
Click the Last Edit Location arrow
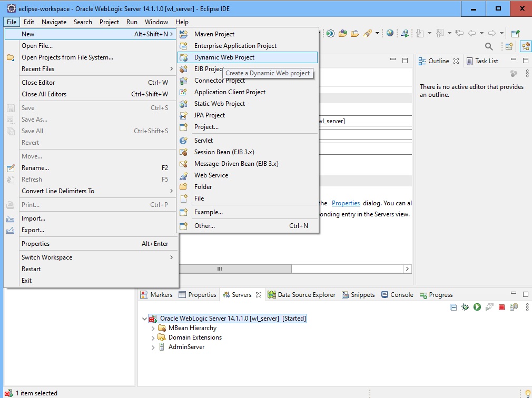tap(459, 33)
